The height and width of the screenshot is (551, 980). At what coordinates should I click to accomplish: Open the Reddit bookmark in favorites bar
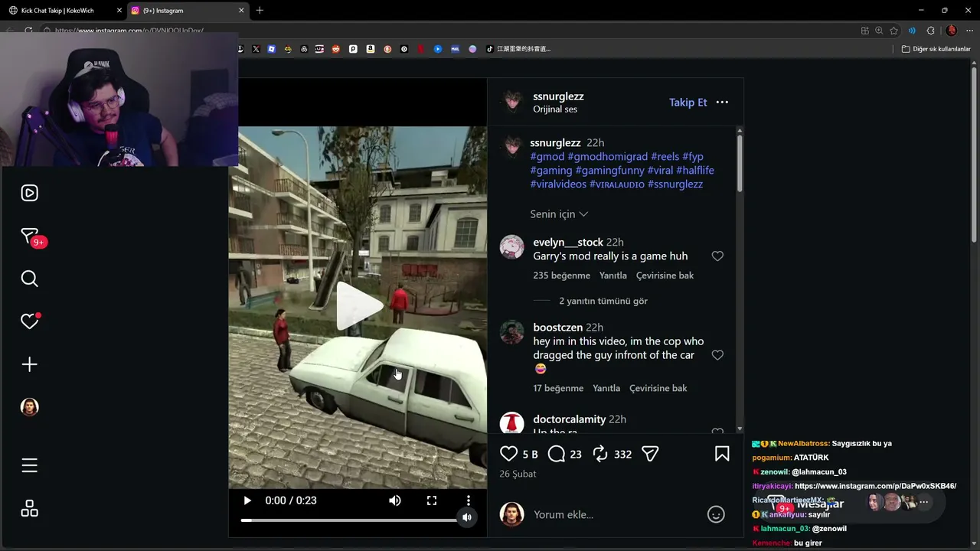click(335, 49)
